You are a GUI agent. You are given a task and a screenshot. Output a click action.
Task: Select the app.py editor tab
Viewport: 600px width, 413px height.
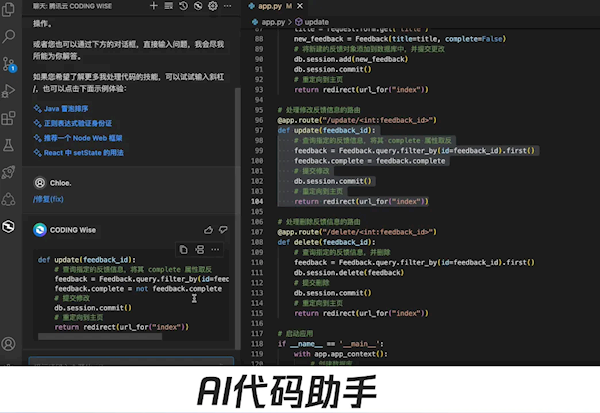(270, 6)
